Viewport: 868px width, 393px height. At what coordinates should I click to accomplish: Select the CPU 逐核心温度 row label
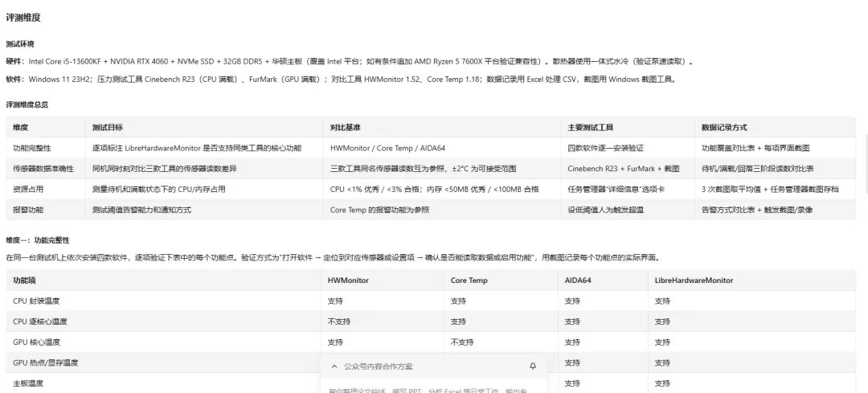tap(40, 321)
